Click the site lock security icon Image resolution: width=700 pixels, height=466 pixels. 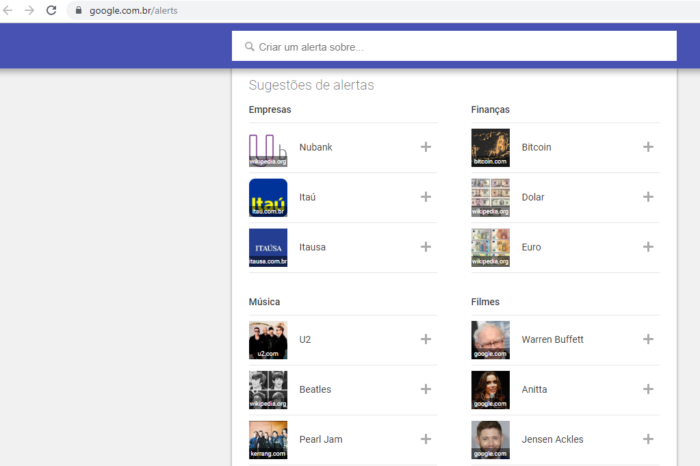[79, 10]
